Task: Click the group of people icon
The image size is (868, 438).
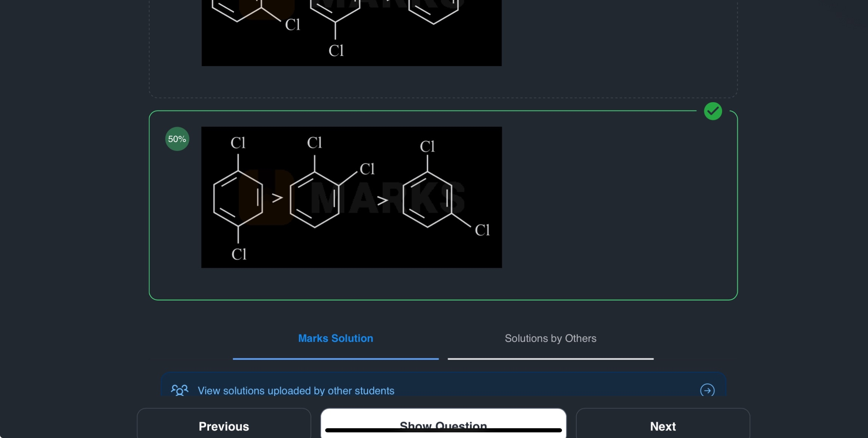Action: coord(180,390)
